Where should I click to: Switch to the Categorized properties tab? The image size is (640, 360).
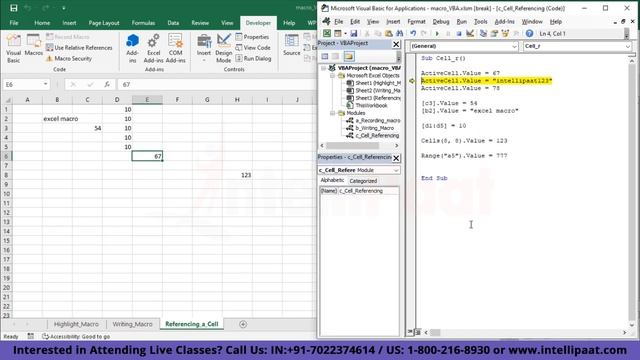tap(363, 181)
